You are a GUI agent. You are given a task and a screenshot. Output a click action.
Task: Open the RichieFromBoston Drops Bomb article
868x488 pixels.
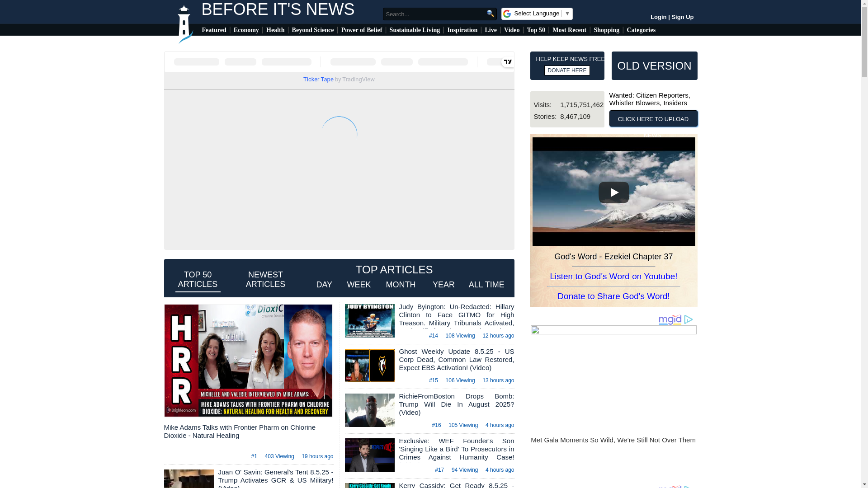click(x=456, y=404)
